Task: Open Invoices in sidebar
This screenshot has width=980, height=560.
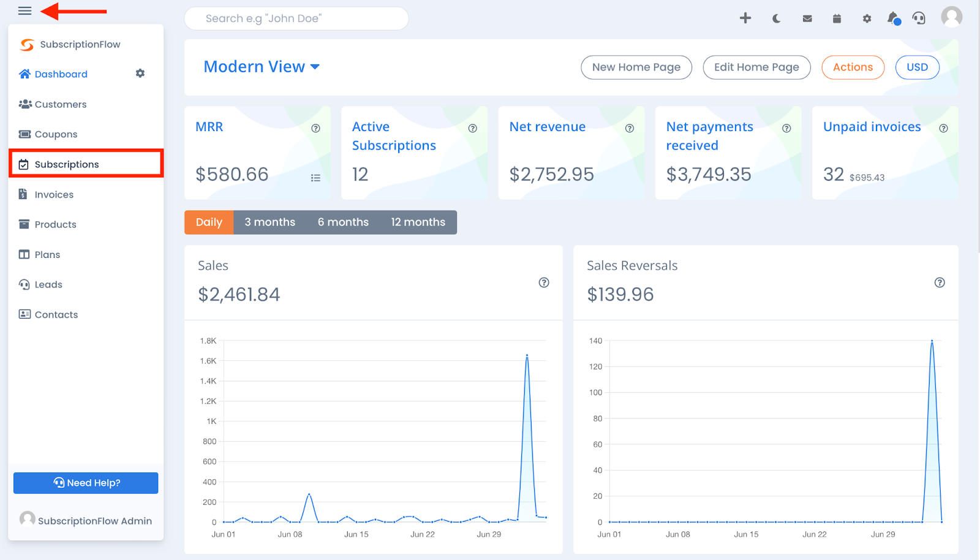Action: point(46,194)
